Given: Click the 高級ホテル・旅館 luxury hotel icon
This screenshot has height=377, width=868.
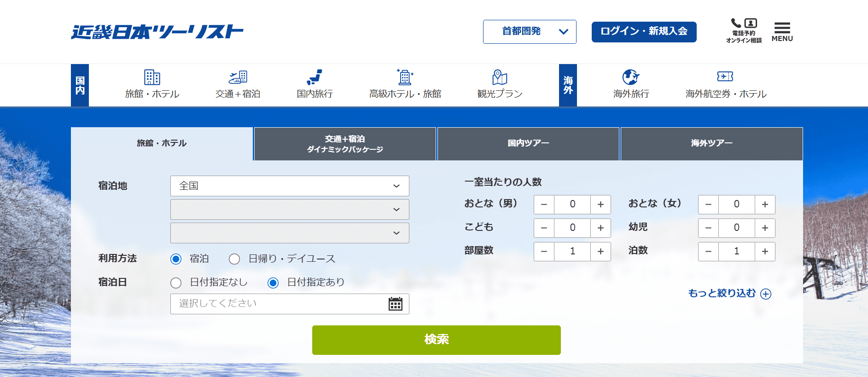Looking at the screenshot, I should (405, 77).
